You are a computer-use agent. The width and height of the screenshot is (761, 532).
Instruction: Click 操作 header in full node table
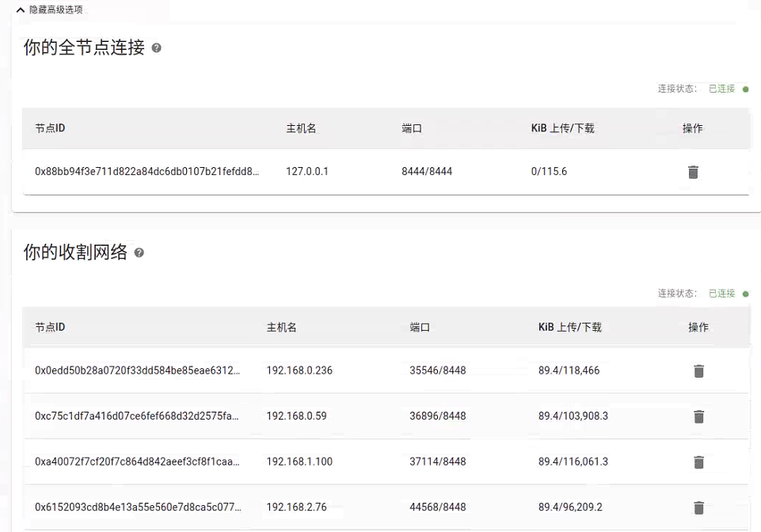click(693, 128)
